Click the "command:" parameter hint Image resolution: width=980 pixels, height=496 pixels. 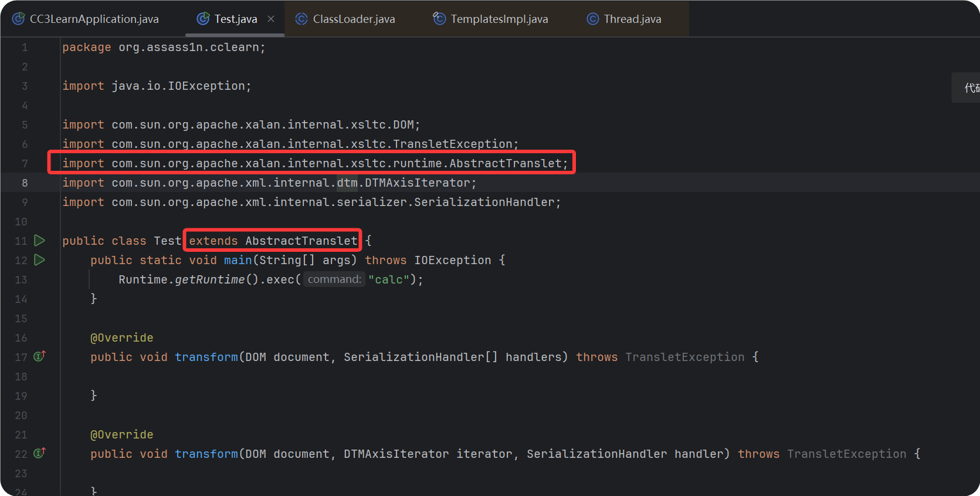click(334, 279)
